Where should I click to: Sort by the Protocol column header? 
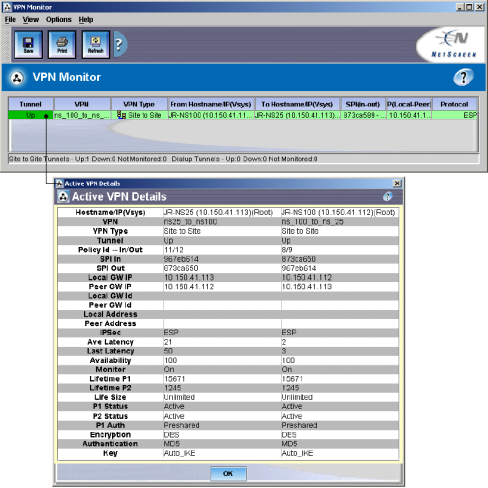(x=454, y=104)
